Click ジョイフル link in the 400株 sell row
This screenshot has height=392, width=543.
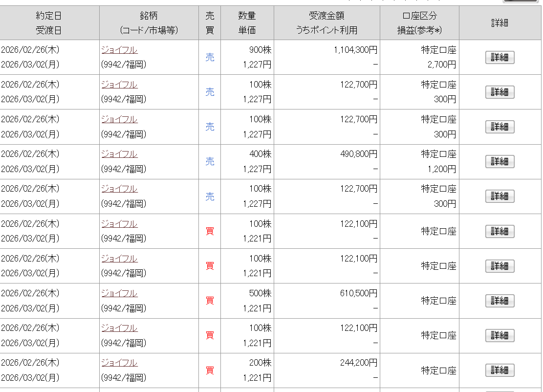coord(119,154)
